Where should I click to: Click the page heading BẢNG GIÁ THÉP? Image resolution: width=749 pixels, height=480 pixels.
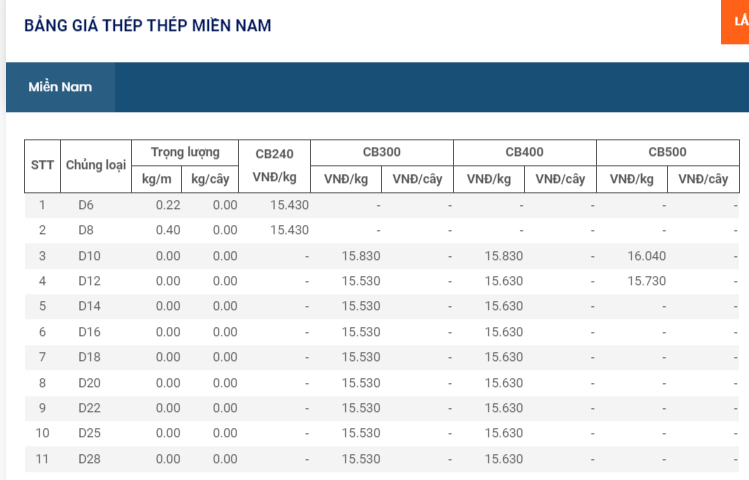click(147, 25)
